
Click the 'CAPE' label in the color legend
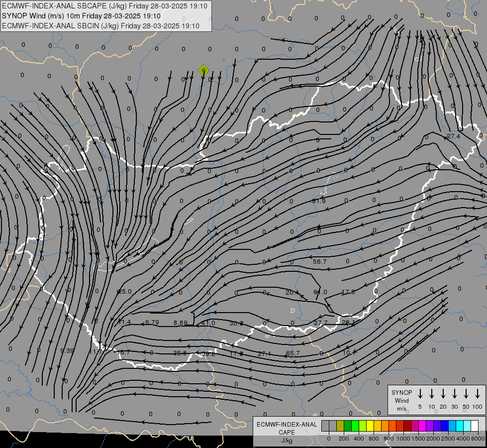coord(287,433)
